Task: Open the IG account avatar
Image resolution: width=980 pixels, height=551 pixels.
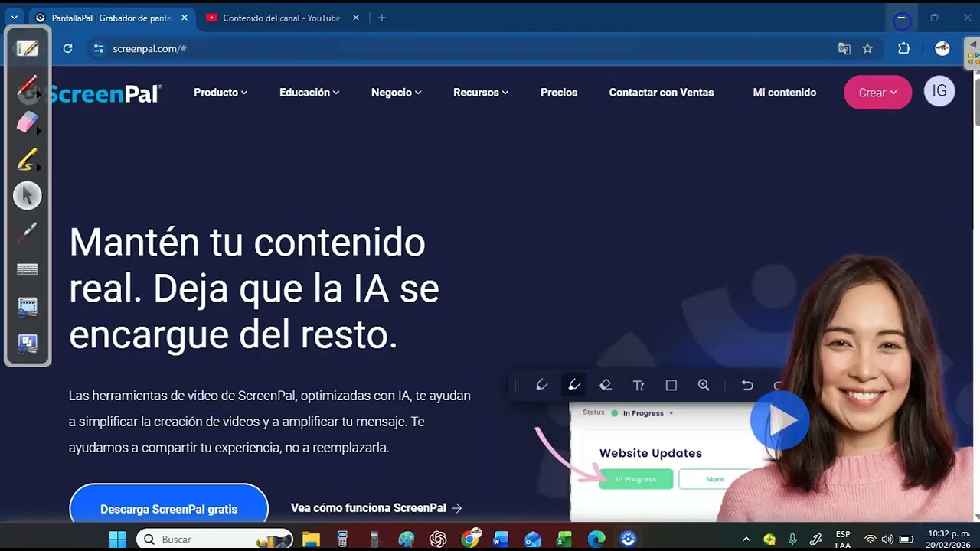Action: 939,91
